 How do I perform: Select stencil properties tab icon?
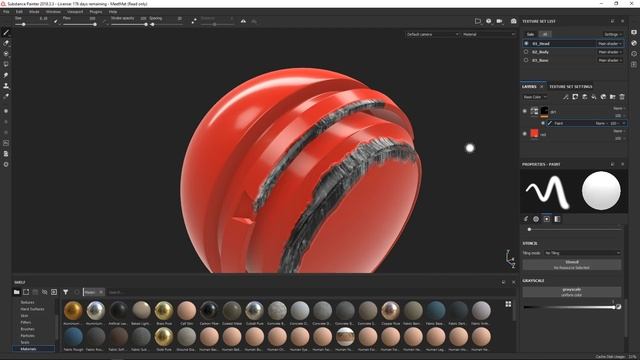pyautogui.click(x=547, y=219)
